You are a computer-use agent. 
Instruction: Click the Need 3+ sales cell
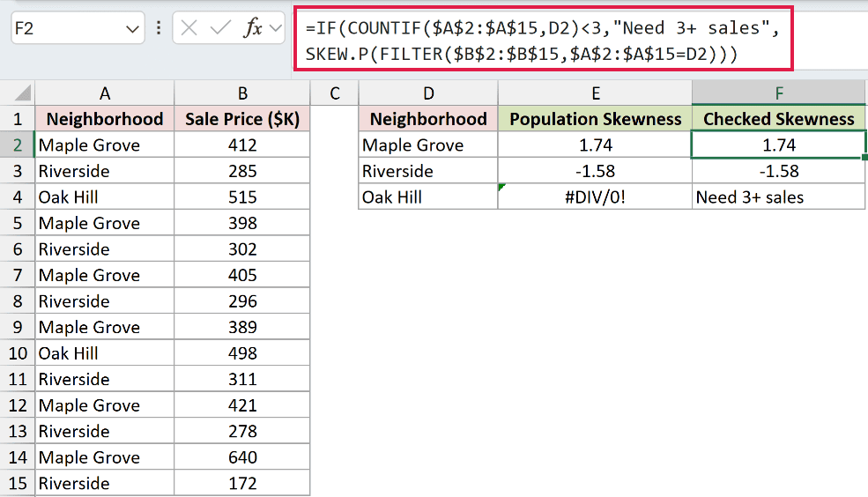point(778,197)
